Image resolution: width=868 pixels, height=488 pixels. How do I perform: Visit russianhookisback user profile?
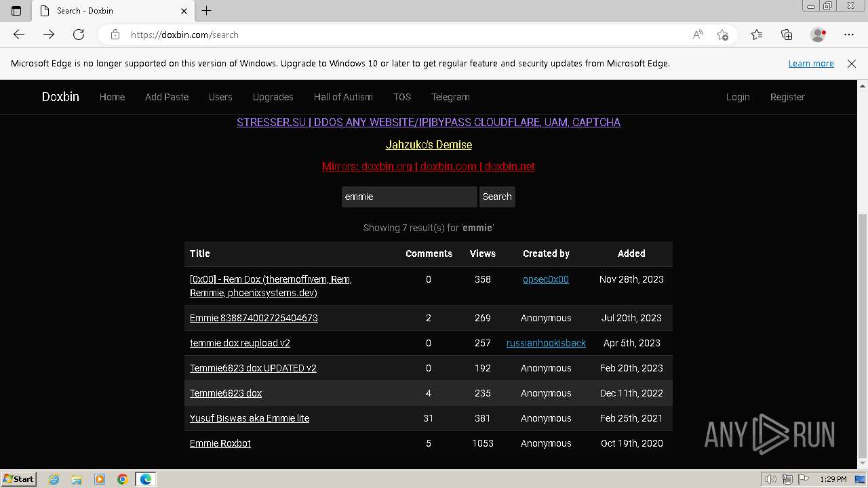pyautogui.click(x=546, y=343)
